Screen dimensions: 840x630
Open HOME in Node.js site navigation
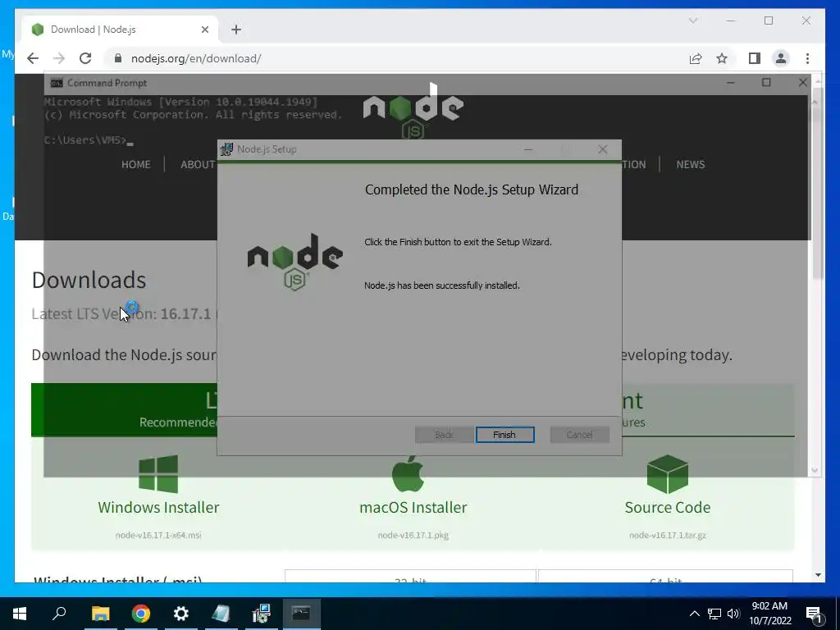coord(135,164)
